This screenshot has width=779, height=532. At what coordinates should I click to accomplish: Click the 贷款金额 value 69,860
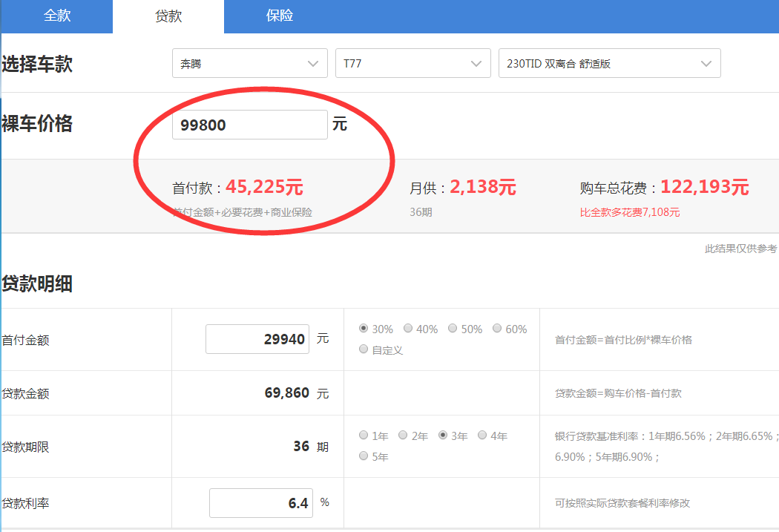click(287, 393)
